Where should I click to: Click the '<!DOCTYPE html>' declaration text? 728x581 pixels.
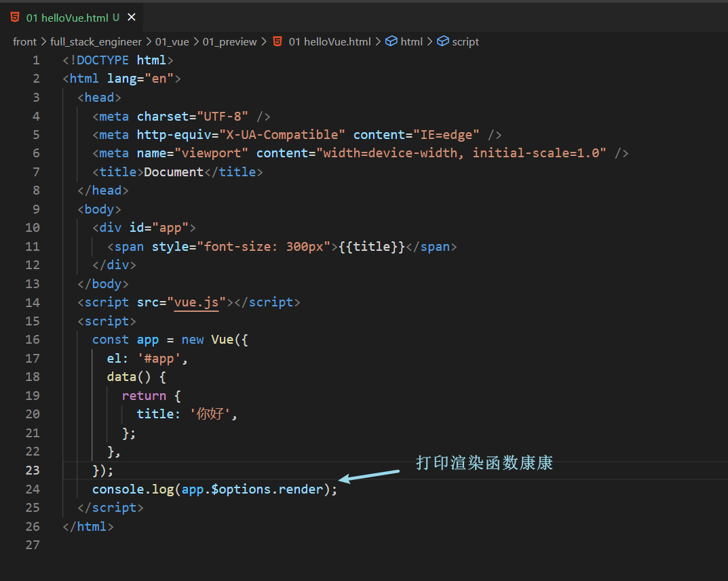[118, 60]
